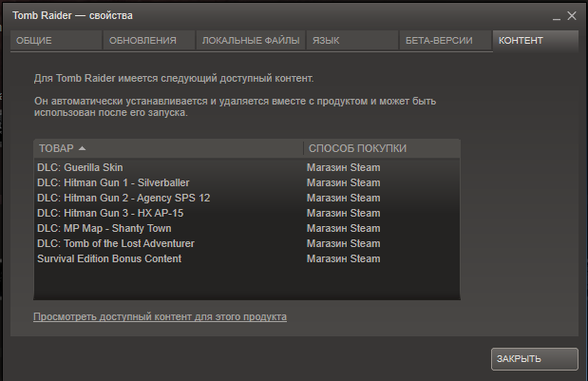Select row DLC: Hitman Gun 3 - HX AP-15
Viewport: 588px width, 381px height.
(247, 213)
